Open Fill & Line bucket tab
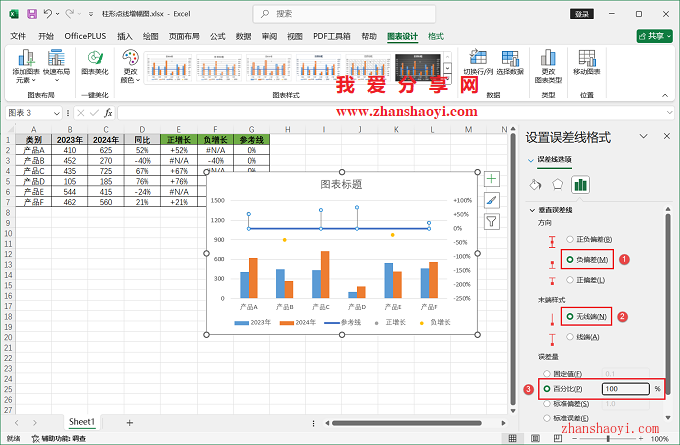This screenshot has height=445, width=680. click(535, 185)
